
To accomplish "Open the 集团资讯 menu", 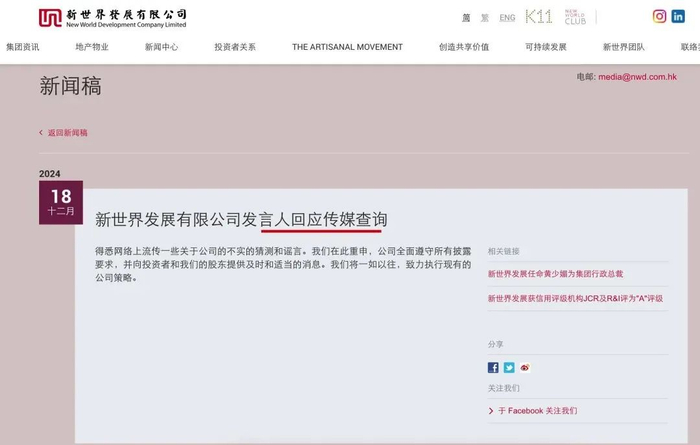I will [x=23, y=47].
